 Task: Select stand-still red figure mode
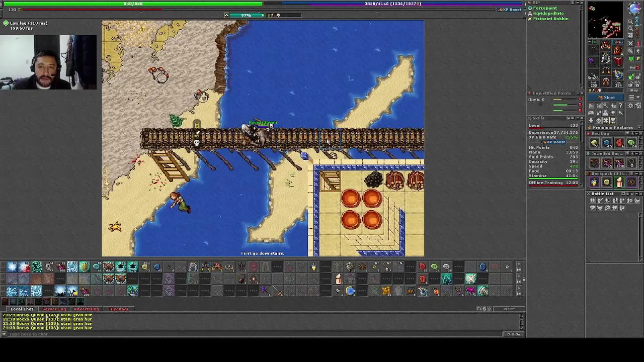pos(638,43)
